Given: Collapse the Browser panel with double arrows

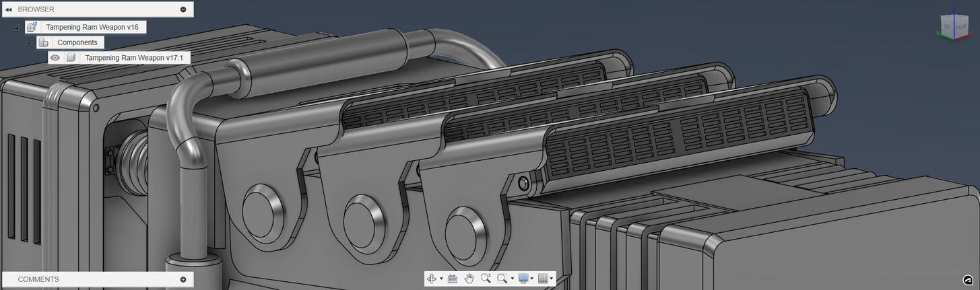Looking at the screenshot, I should coord(9,9).
